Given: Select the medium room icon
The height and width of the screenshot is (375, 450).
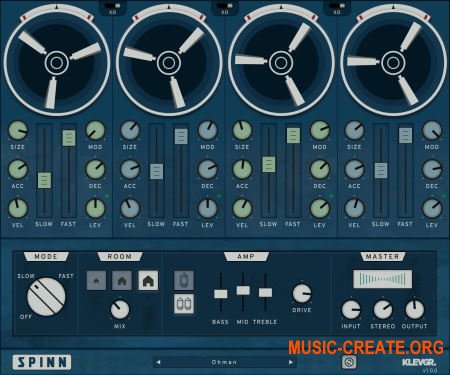Looking at the screenshot, I should tap(122, 281).
